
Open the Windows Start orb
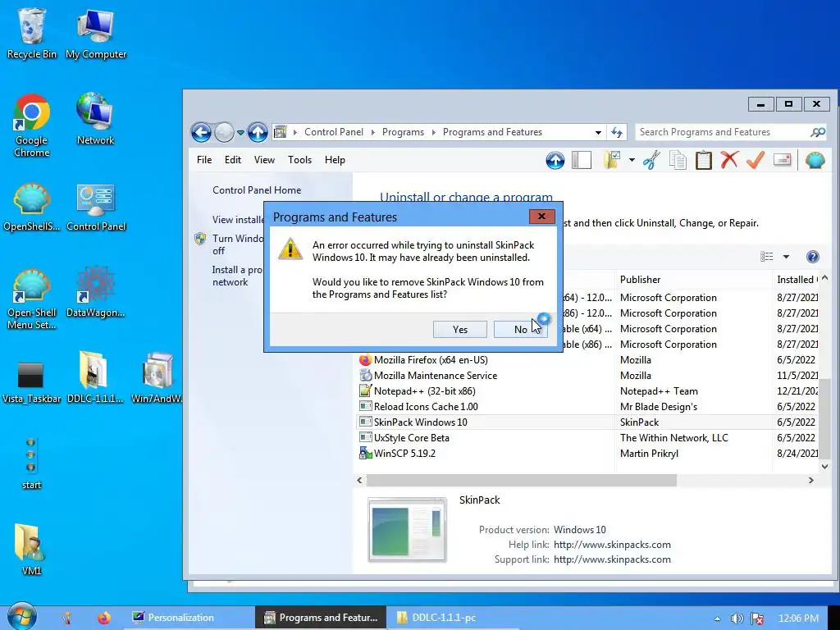tap(21, 616)
